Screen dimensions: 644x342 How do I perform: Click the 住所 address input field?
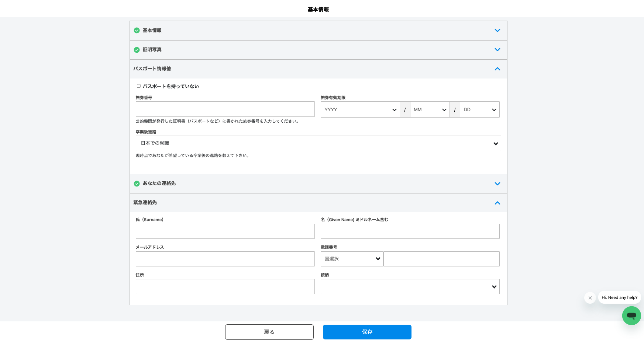coord(225,286)
